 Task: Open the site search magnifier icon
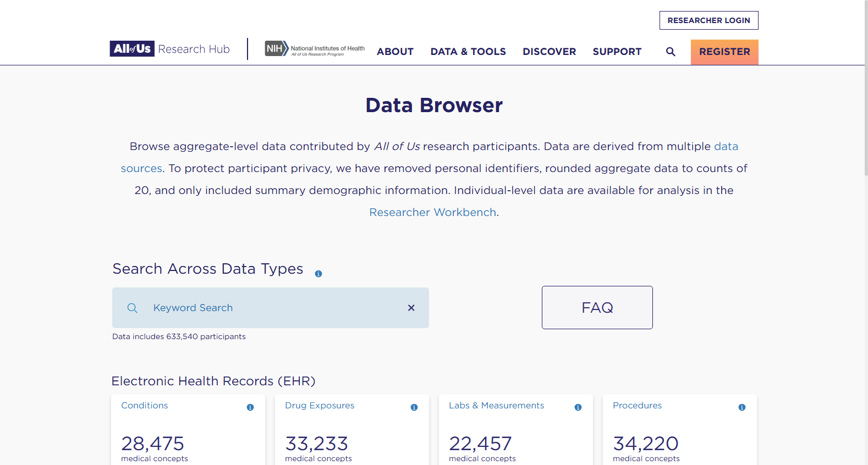coord(671,52)
